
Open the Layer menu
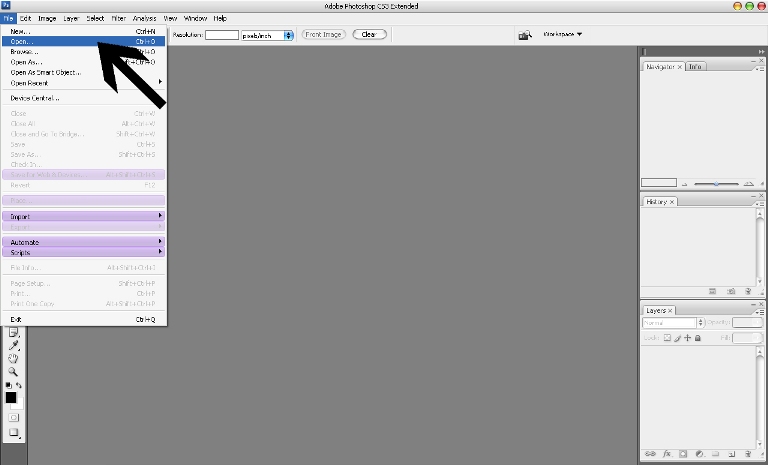[x=71, y=18]
